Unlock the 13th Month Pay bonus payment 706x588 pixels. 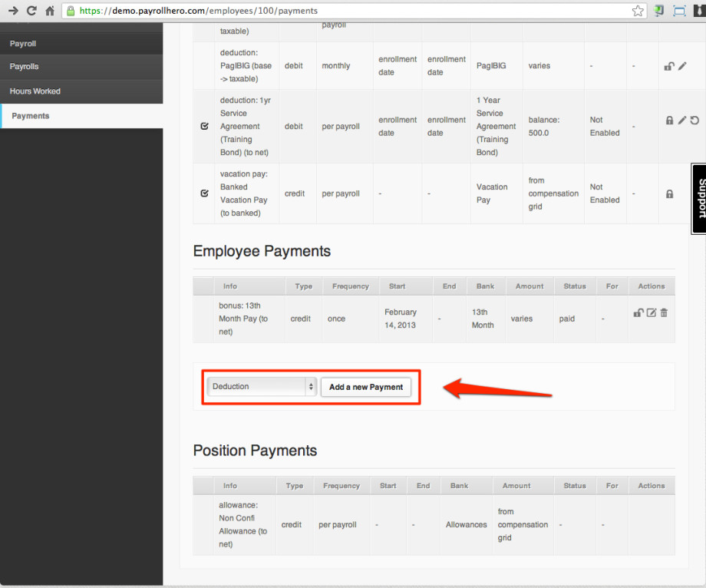[638, 312]
